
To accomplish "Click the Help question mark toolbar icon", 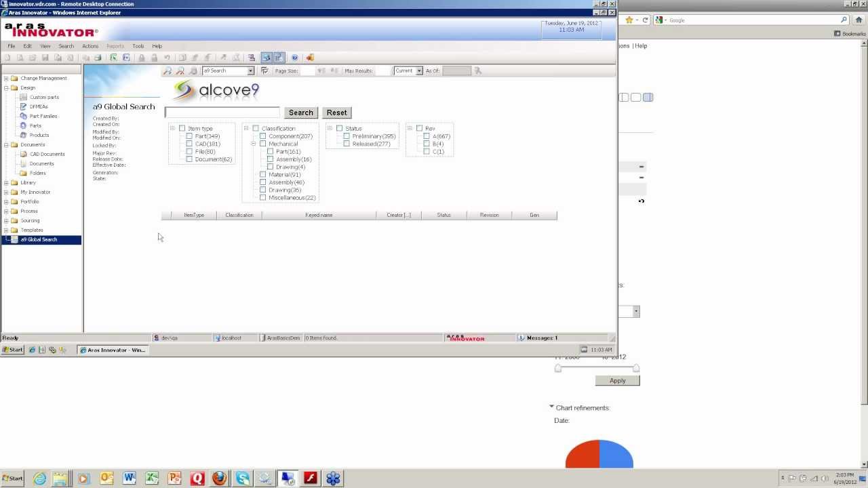I will 294,58.
